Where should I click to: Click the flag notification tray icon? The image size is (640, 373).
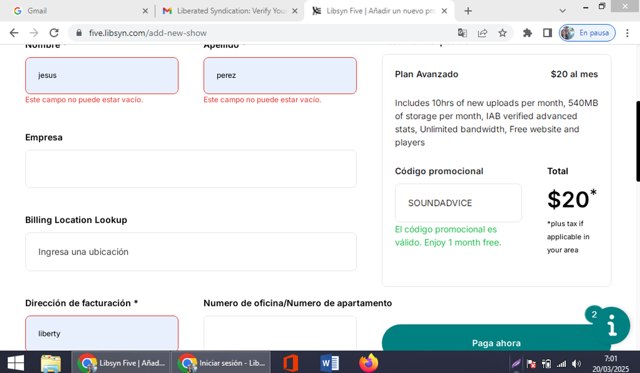point(531,363)
